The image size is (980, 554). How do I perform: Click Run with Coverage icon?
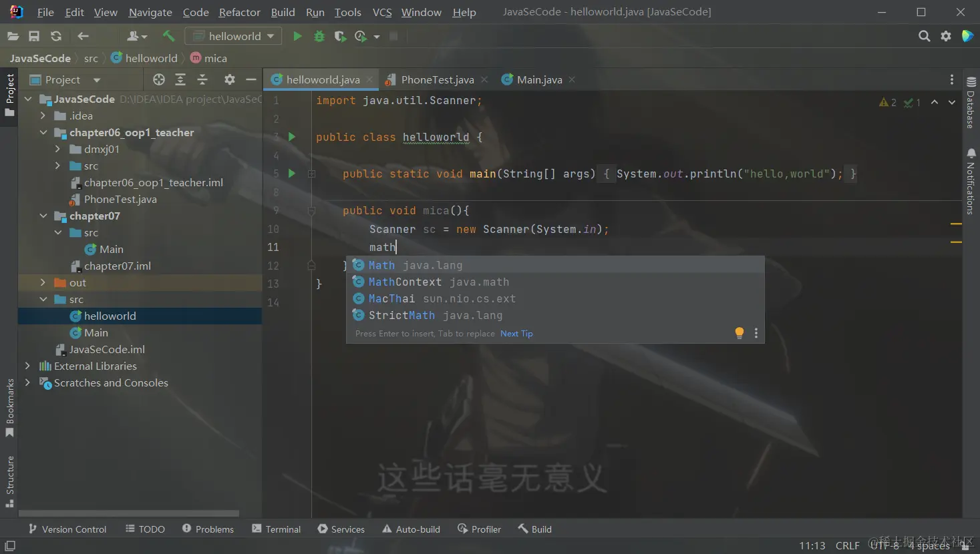click(x=340, y=36)
